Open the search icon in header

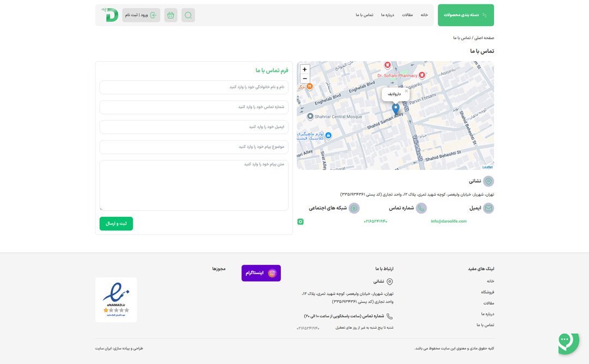[188, 15]
